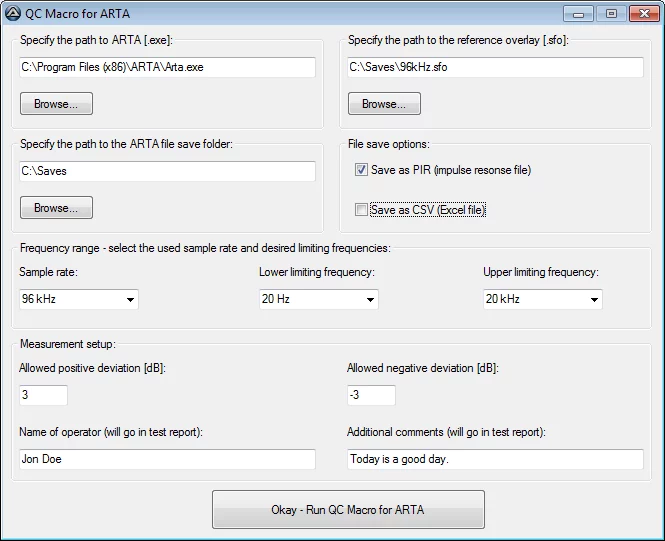Open the Sample rate dropdown

(x=79, y=299)
